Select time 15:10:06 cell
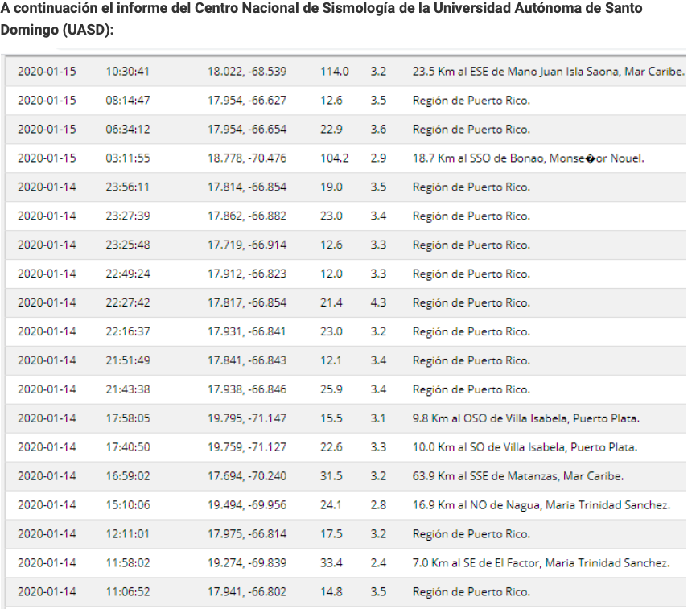Image resolution: width=700 pixels, height=609 pixels. click(128, 505)
